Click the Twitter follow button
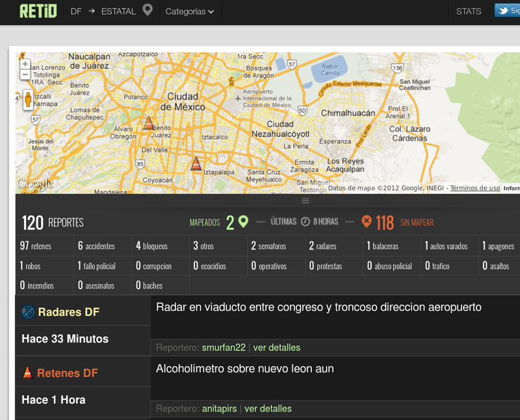The image size is (520, 420). (508, 10)
